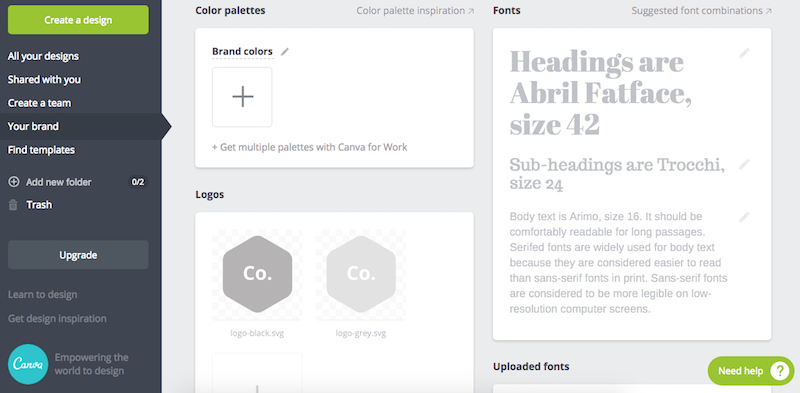
Task: Click the Headings are Abril Fatface text
Action: point(601,93)
